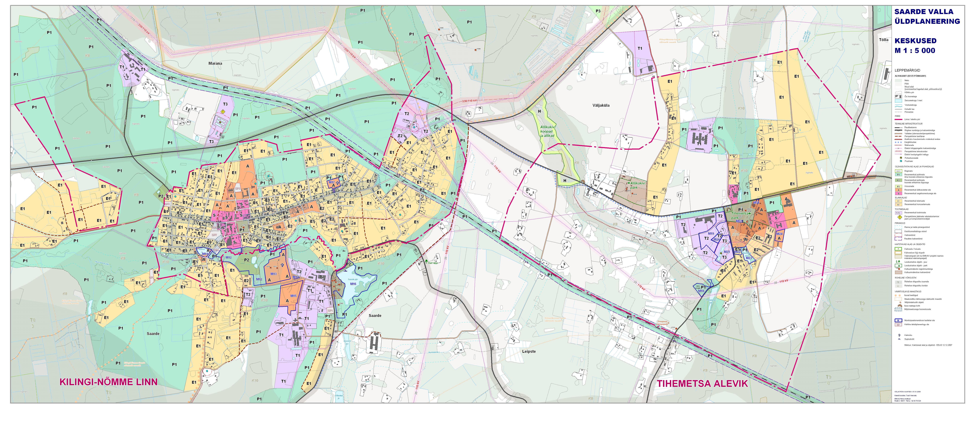Click the Supluskoht swimming symbol in the legend

point(899,339)
